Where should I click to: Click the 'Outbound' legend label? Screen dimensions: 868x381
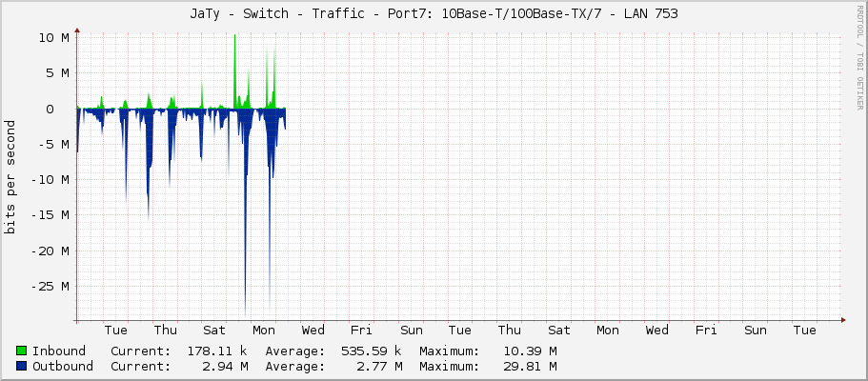63,366
